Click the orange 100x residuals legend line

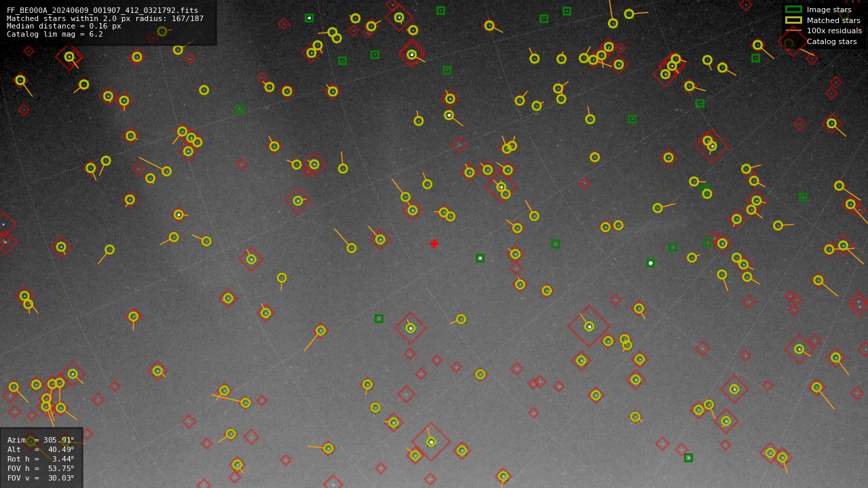click(x=793, y=31)
